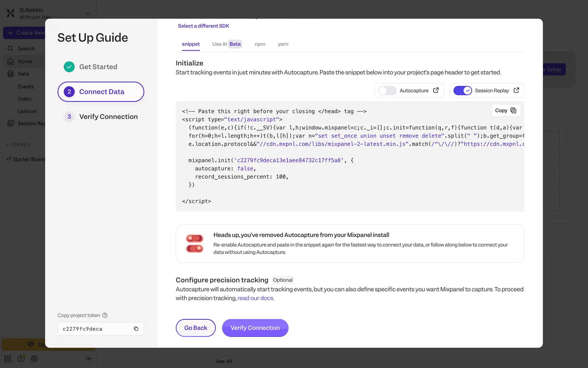Switch to the npm tab

click(260, 44)
